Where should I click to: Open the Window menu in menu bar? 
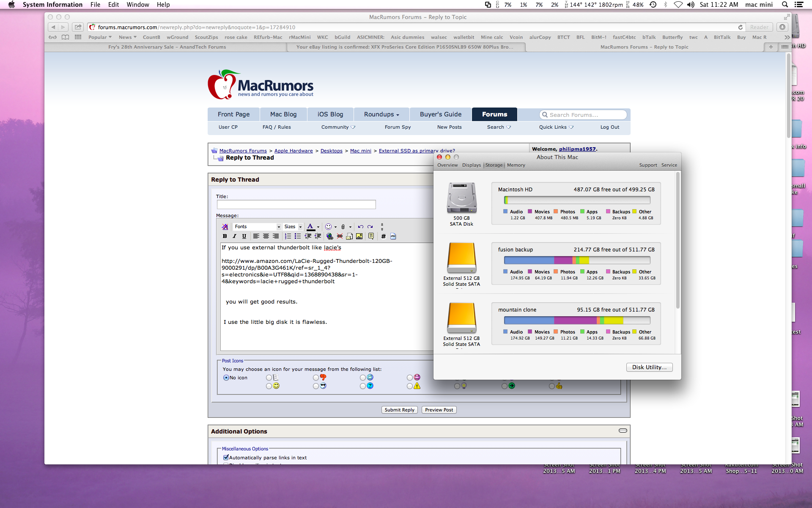(x=137, y=5)
